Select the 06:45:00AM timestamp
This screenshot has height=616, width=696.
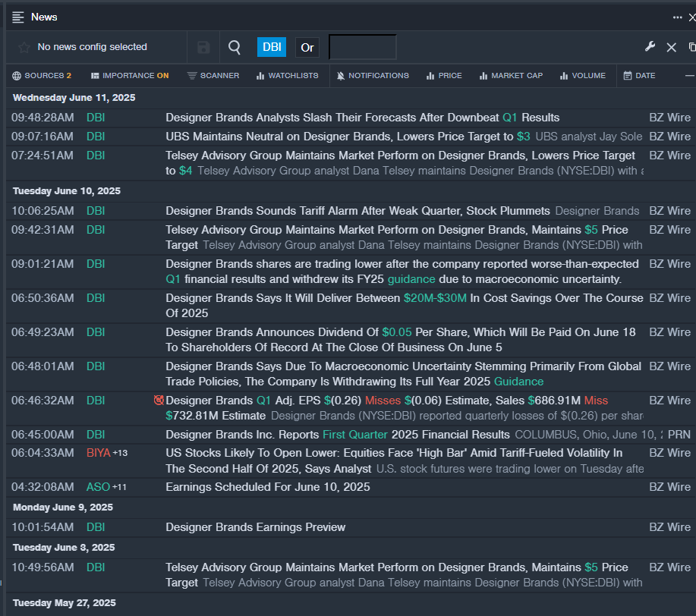click(43, 435)
